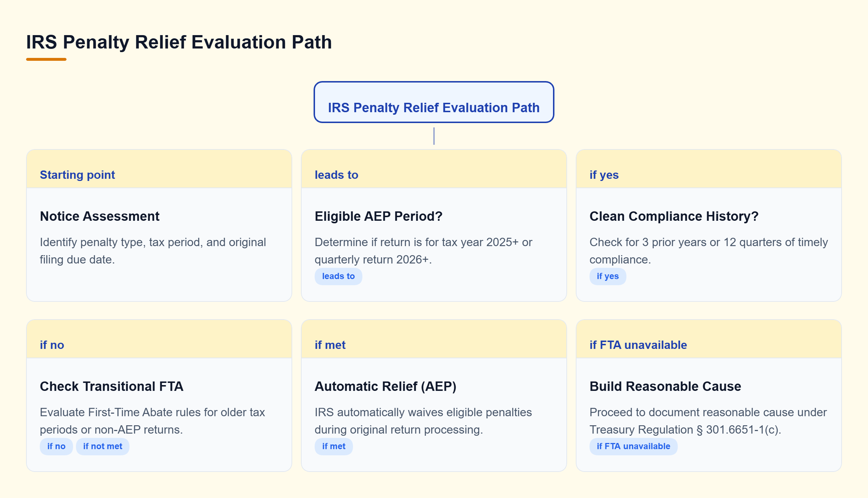The height and width of the screenshot is (498, 868).
Task: Click the 'Identify penalty type' description text
Action: coord(153,251)
